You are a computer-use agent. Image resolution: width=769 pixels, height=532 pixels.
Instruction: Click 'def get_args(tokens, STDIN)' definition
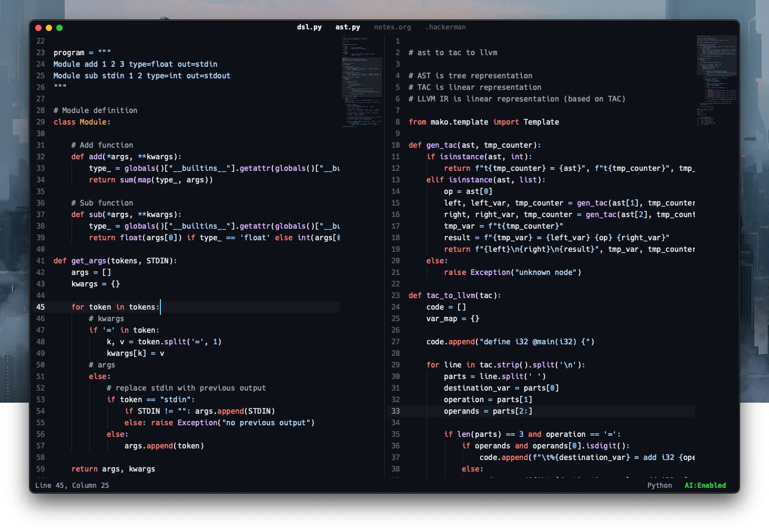115,261
